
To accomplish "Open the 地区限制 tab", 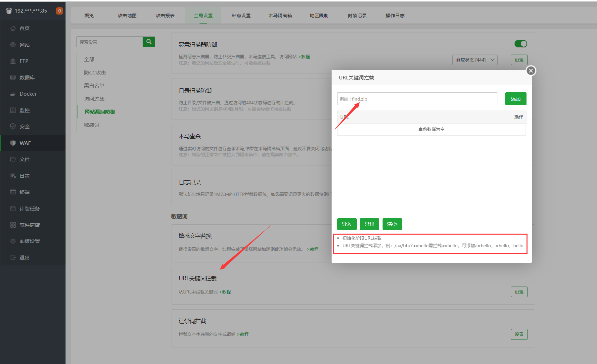I will tap(319, 16).
